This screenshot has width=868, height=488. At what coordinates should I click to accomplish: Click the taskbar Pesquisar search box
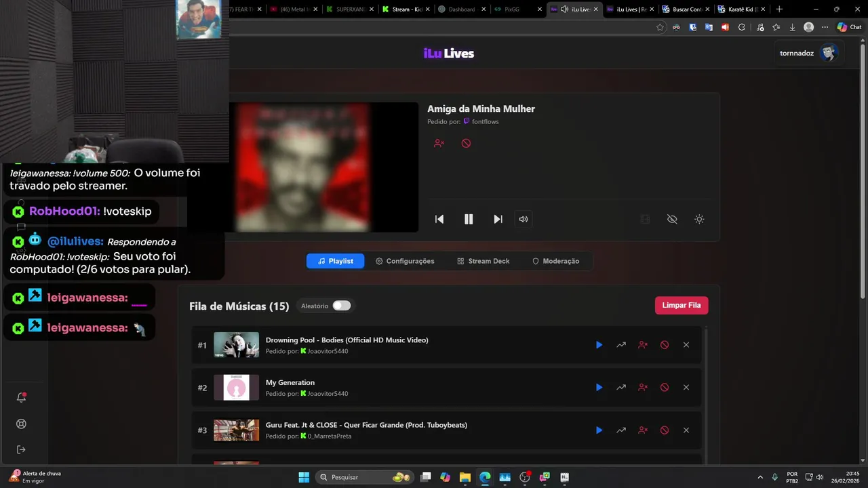364,477
